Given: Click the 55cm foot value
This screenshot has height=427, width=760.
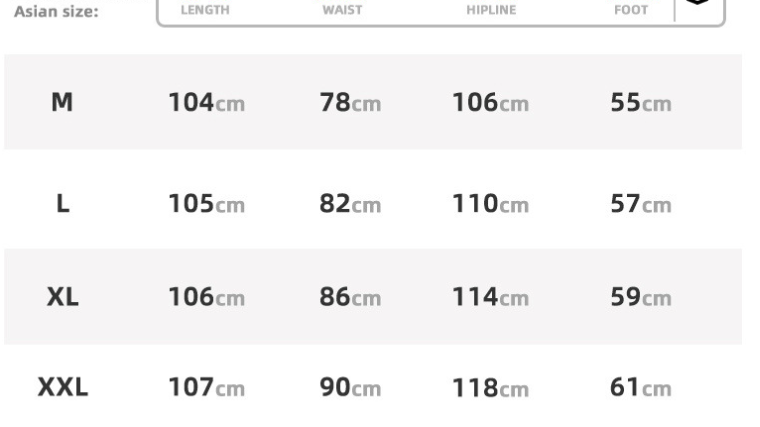Looking at the screenshot, I should 640,103.
